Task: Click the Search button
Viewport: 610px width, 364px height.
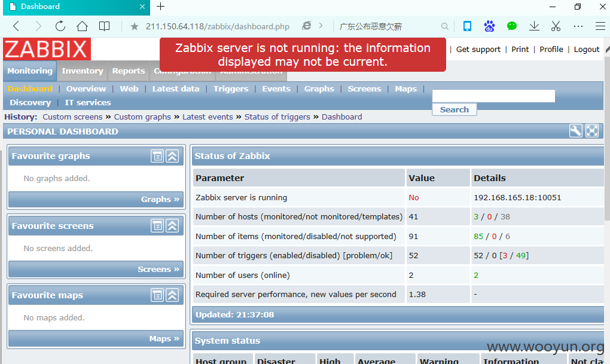Action: click(x=455, y=109)
